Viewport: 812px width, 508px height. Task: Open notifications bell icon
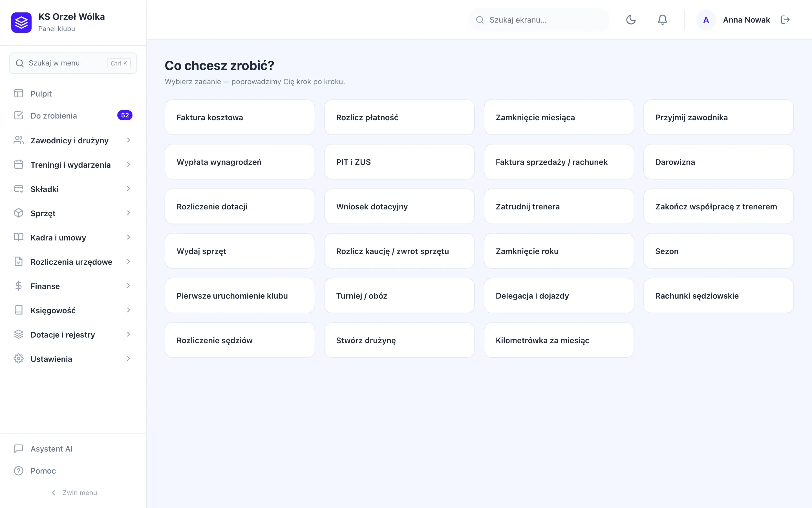[662, 20]
